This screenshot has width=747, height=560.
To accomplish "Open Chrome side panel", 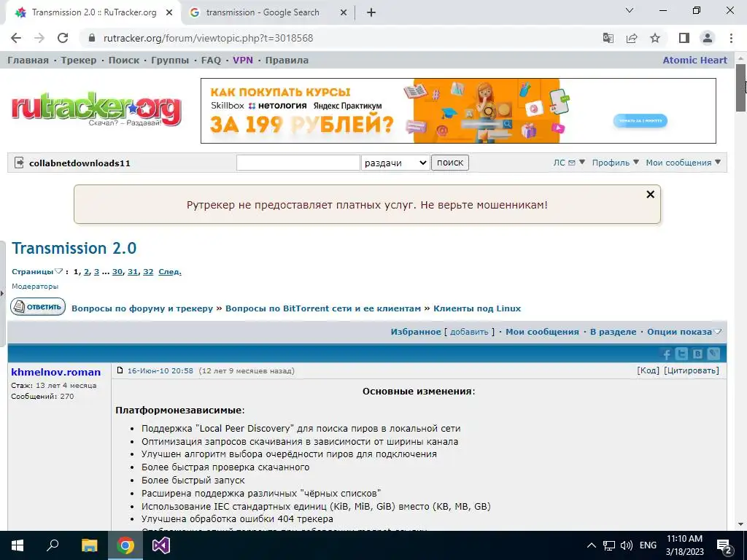I will click(x=684, y=38).
